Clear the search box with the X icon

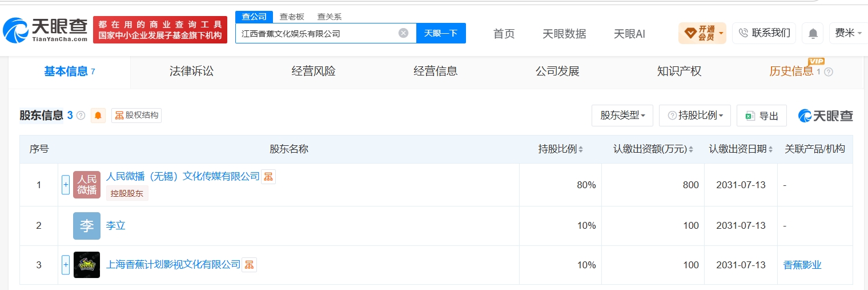(x=403, y=33)
